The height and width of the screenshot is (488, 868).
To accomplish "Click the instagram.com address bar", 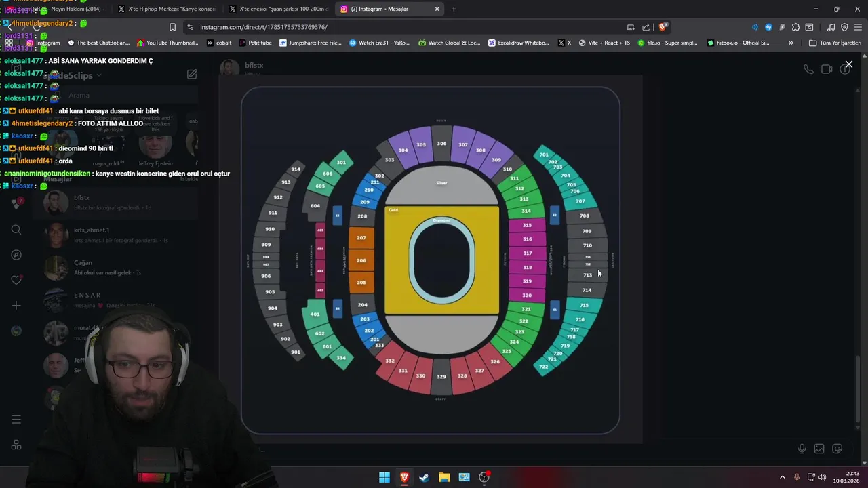I will [407, 27].
